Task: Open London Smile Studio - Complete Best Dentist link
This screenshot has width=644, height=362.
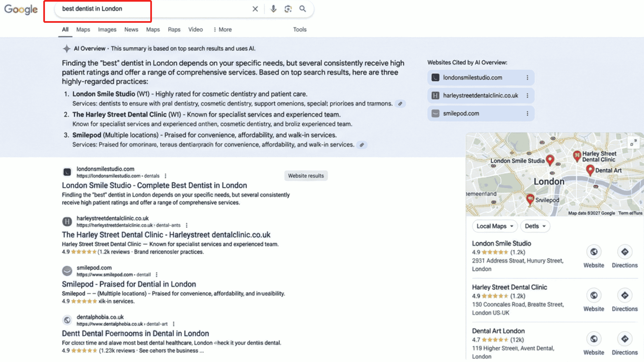Action: click(x=154, y=185)
